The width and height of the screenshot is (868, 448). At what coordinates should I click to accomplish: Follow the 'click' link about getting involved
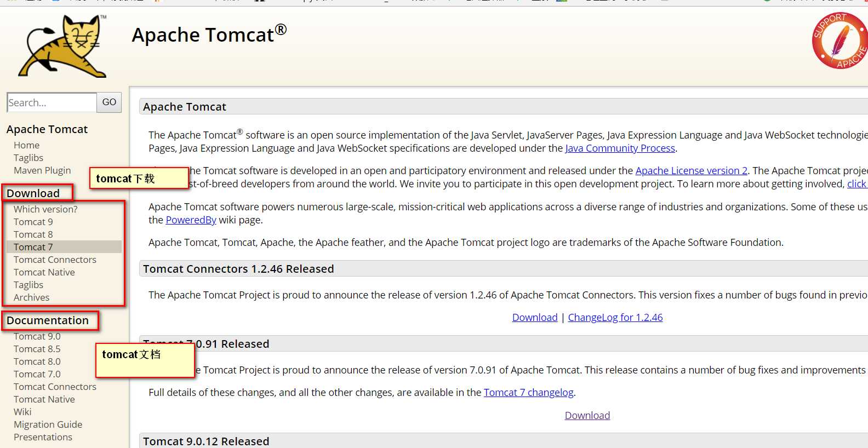(857, 184)
